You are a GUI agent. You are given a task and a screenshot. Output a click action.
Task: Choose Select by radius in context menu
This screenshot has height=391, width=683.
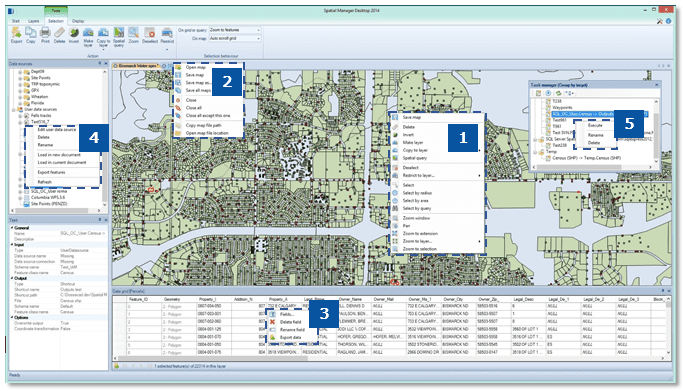[417, 193]
